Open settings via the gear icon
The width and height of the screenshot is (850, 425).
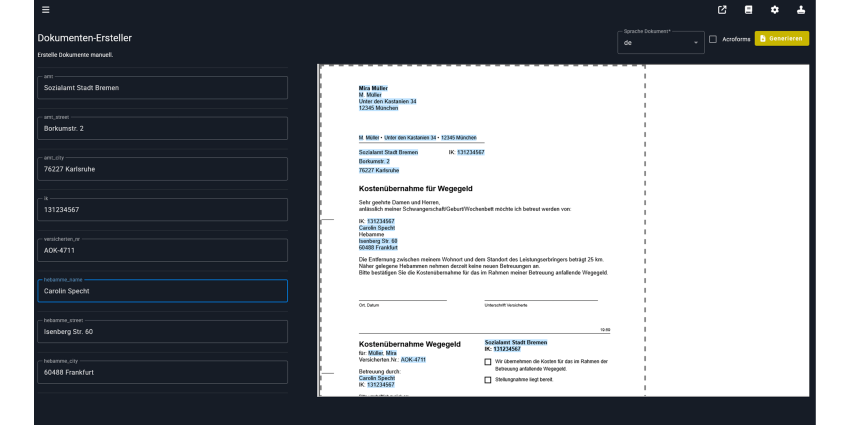(x=775, y=10)
